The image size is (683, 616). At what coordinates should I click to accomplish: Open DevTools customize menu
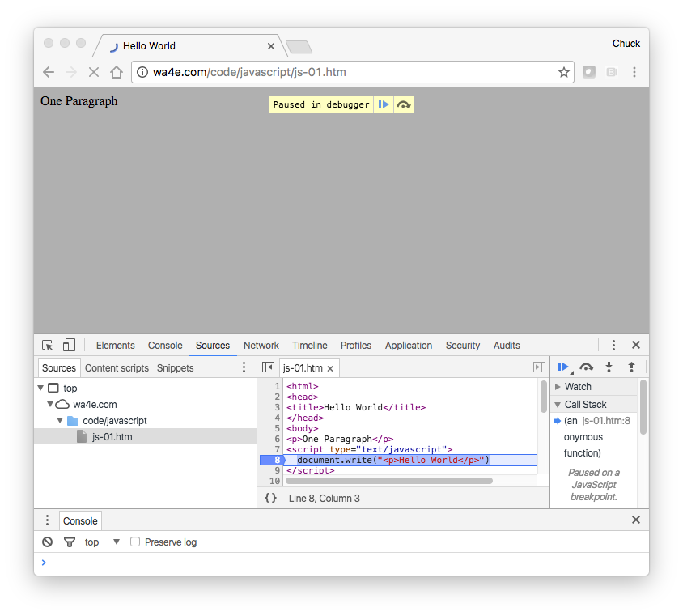[x=613, y=345]
